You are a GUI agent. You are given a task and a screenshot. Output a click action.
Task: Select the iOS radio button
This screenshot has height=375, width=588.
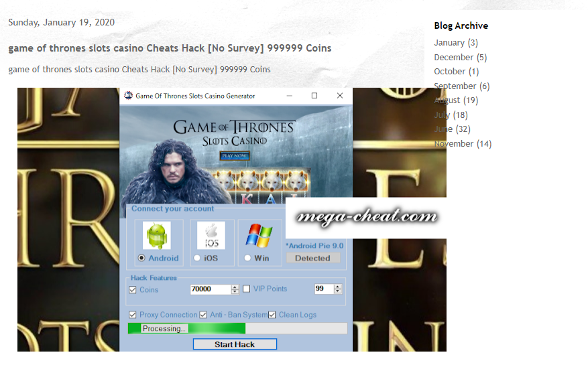(197, 258)
